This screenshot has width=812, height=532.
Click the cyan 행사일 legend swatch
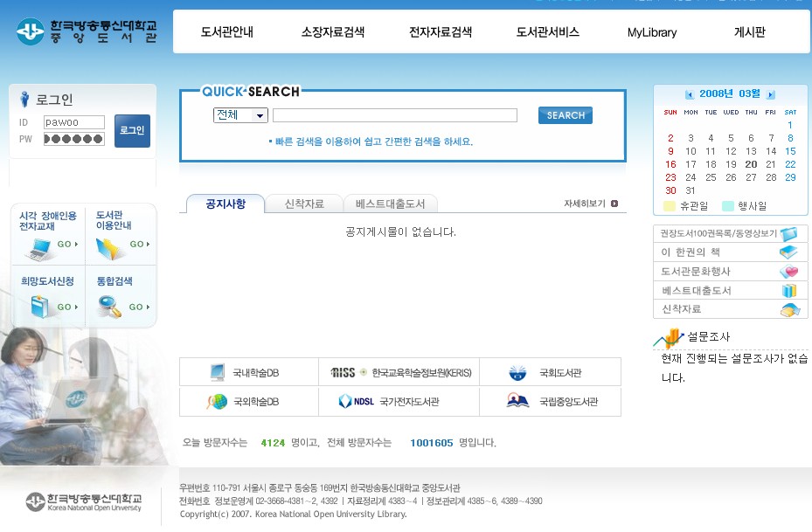click(727, 206)
